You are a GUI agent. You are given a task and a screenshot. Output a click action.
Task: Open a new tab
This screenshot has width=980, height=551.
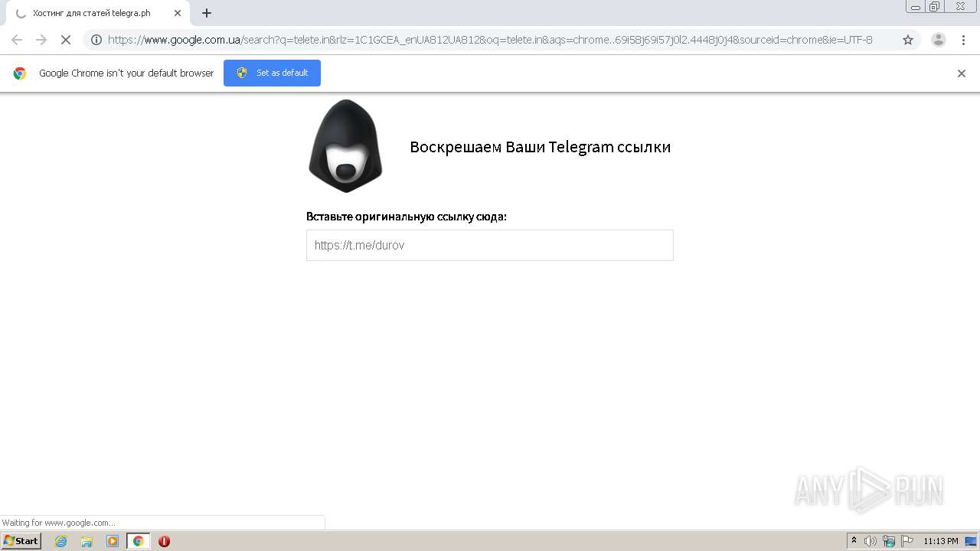click(x=207, y=13)
